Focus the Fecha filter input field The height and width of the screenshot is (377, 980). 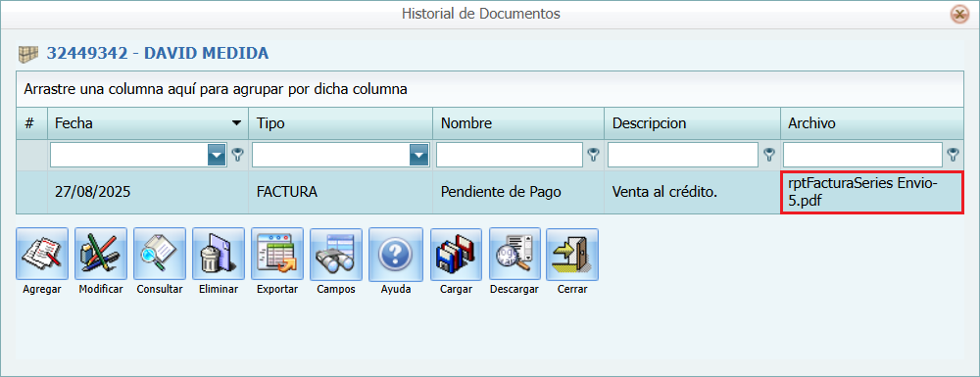point(128,155)
